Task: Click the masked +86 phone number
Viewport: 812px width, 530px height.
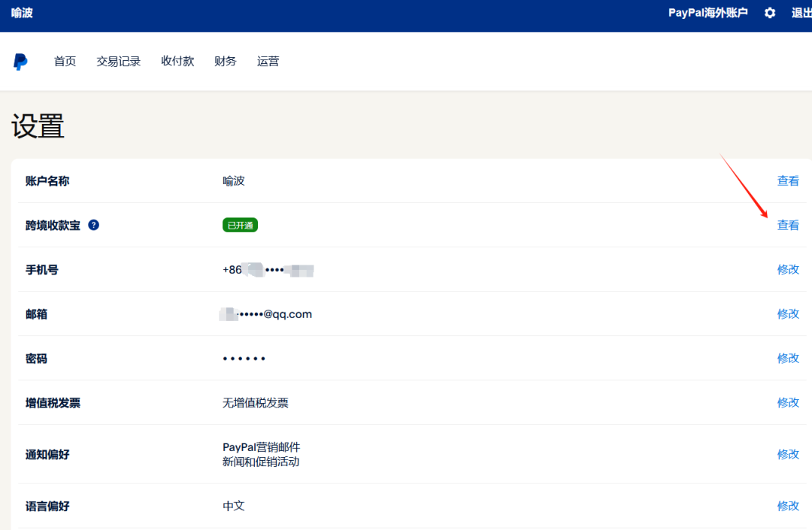Action: [268, 270]
